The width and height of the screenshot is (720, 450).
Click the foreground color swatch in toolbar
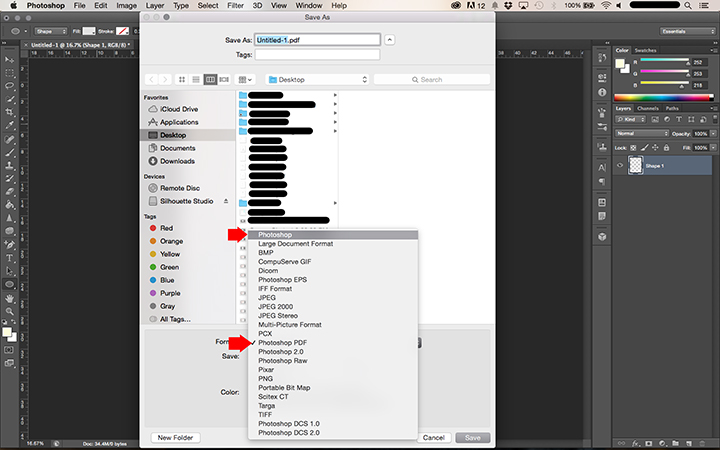pyautogui.click(x=7, y=332)
